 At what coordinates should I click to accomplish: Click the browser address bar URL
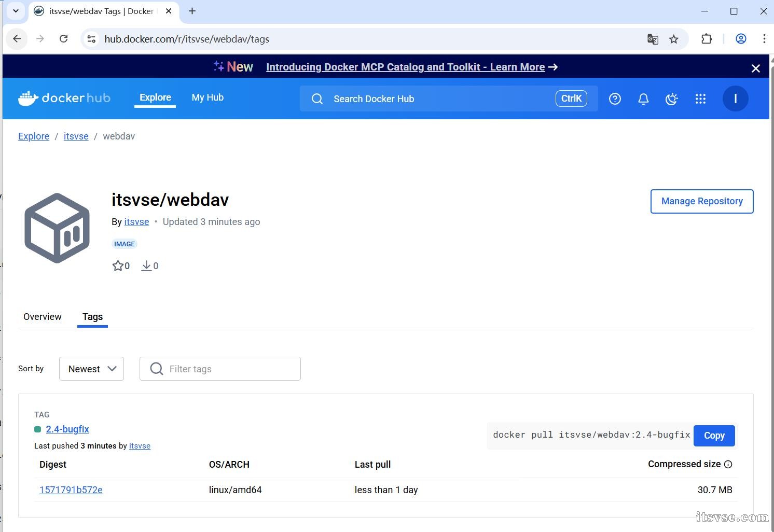coord(187,39)
